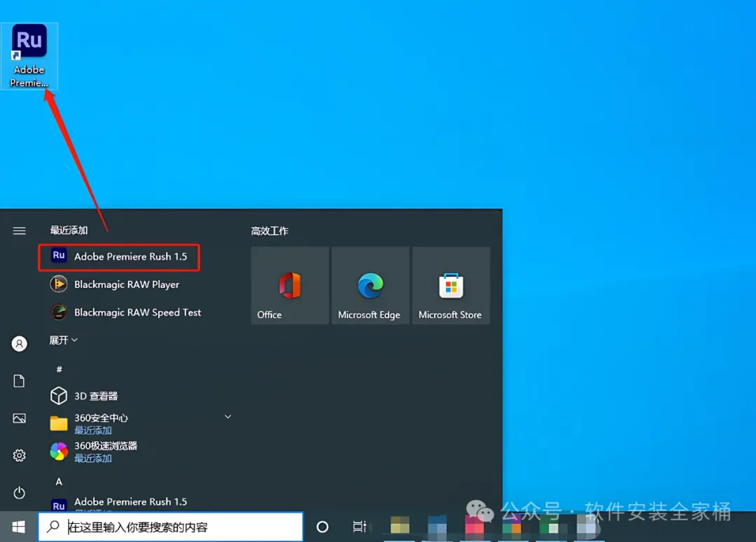Open the Pictures sidebar icon

pos(20,418)
